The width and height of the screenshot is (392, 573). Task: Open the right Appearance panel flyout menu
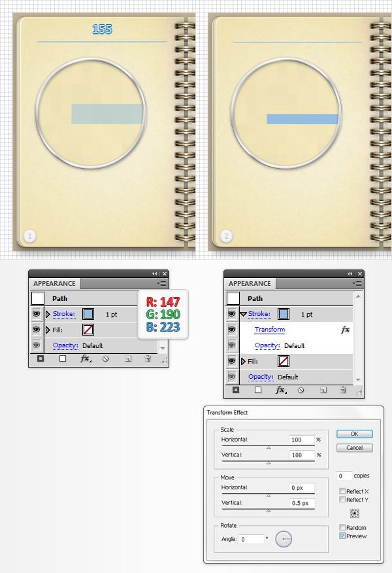357,283
